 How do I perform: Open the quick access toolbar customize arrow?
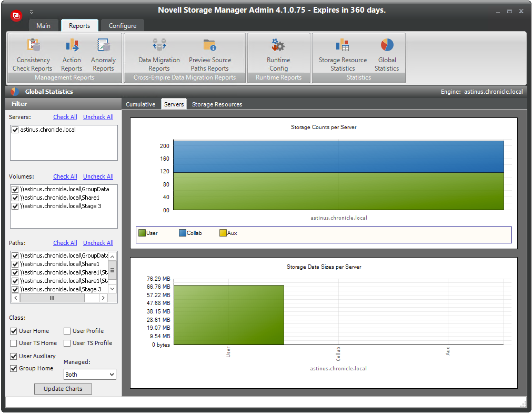click(x=31, y=12)
